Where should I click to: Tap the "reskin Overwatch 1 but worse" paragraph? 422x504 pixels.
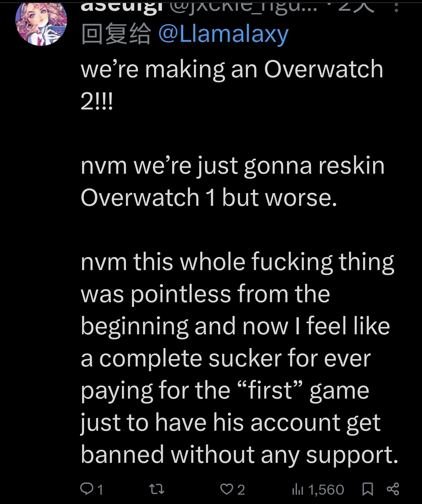[232, 181]
